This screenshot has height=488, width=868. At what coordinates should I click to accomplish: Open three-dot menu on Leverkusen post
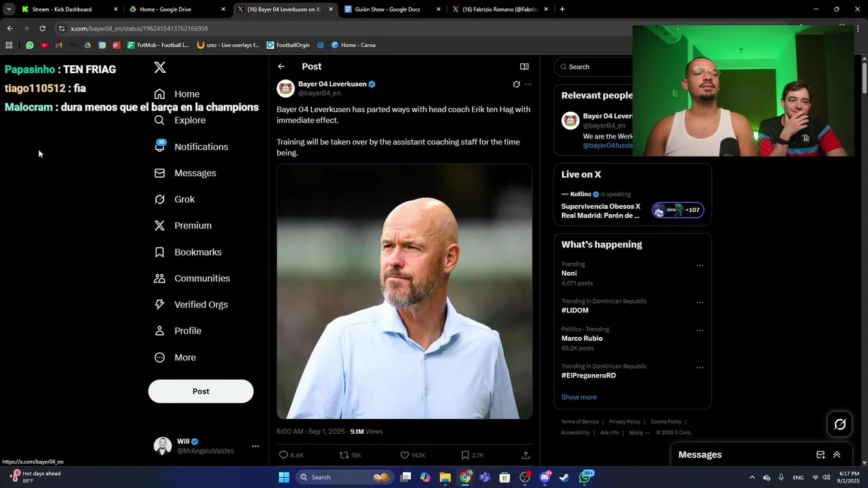pos(528,84)
